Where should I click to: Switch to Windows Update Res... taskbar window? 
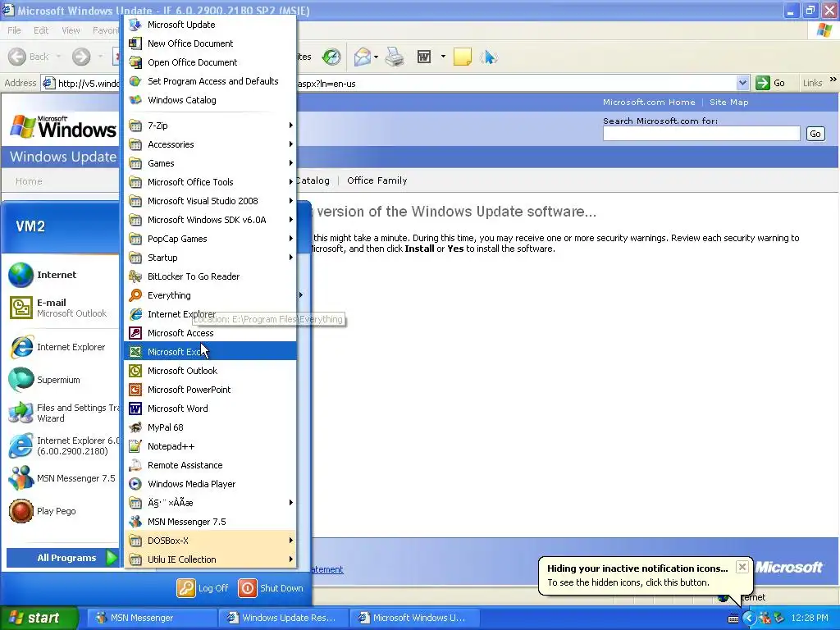283,618
